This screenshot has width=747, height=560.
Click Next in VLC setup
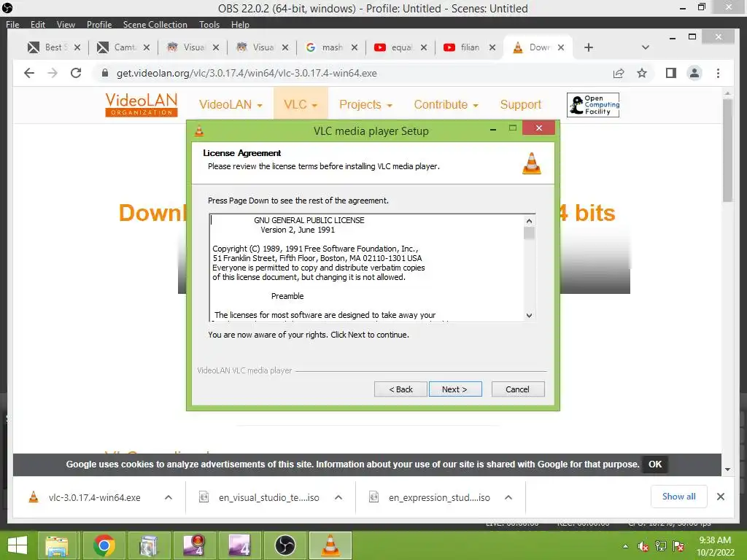[x=455, y=389]
